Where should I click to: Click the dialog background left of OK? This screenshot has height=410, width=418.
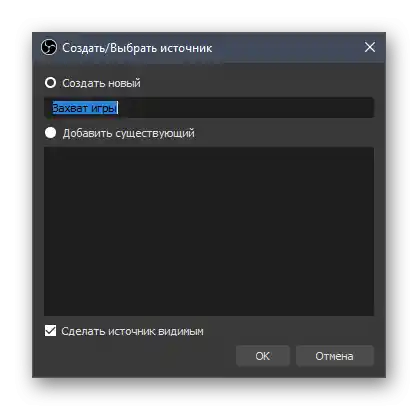(x=140, y=356)
